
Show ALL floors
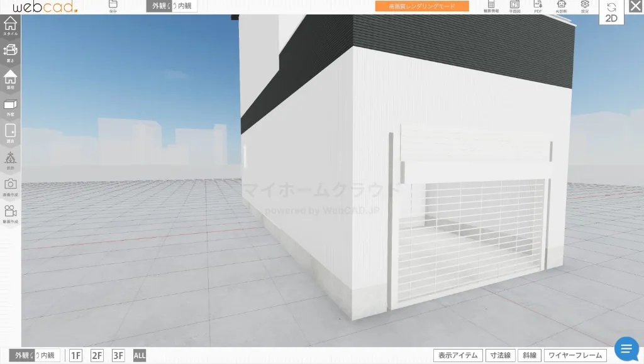coord(140,355)
